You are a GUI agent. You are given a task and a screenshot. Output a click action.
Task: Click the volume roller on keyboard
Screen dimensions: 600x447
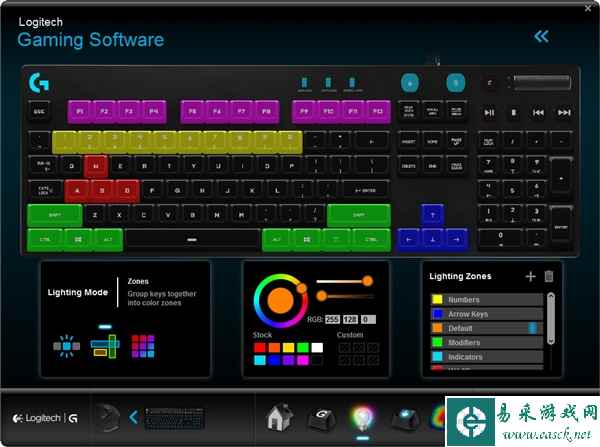pyautogui.click(x=542, y=82)
